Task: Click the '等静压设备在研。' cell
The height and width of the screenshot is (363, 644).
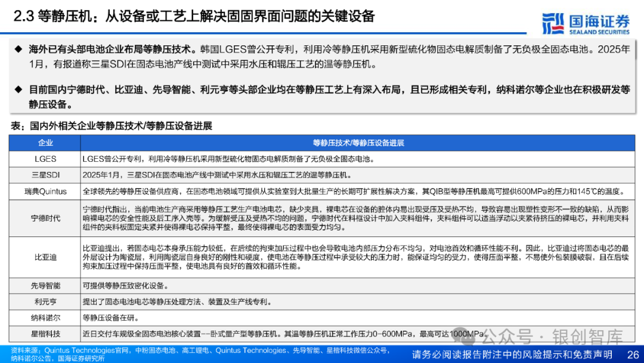Action: pos(358,318)
